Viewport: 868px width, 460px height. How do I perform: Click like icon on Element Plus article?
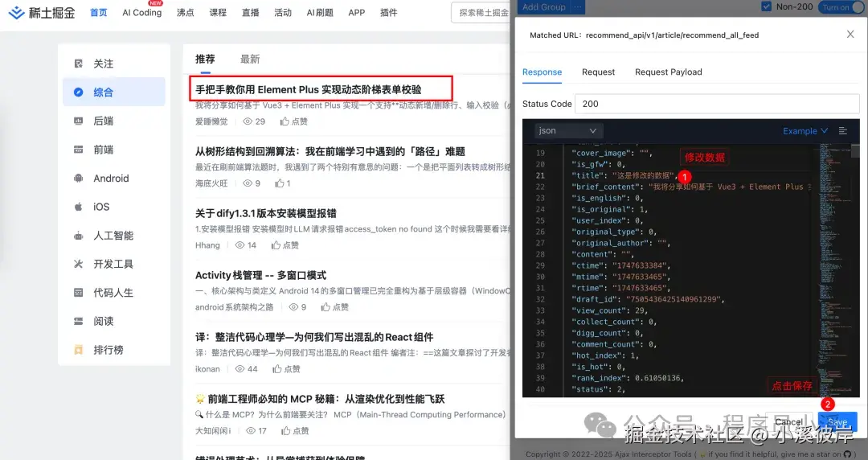(285, 121)
